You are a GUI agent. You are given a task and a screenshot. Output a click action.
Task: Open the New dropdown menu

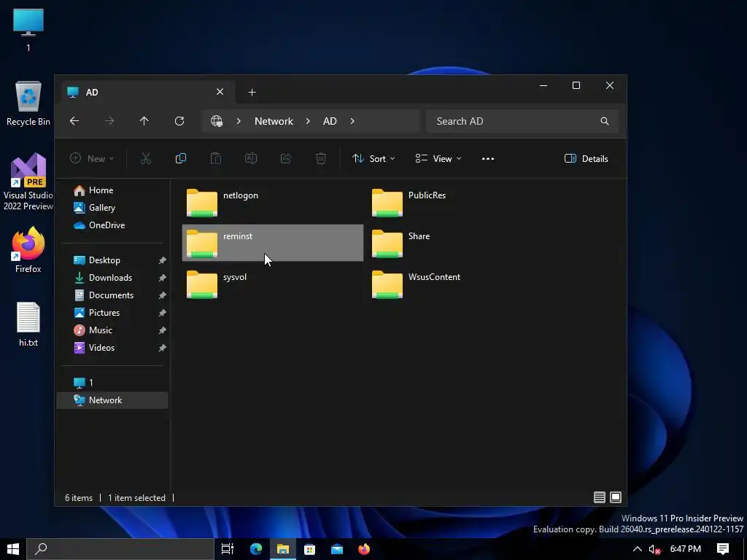pos(92,158)
